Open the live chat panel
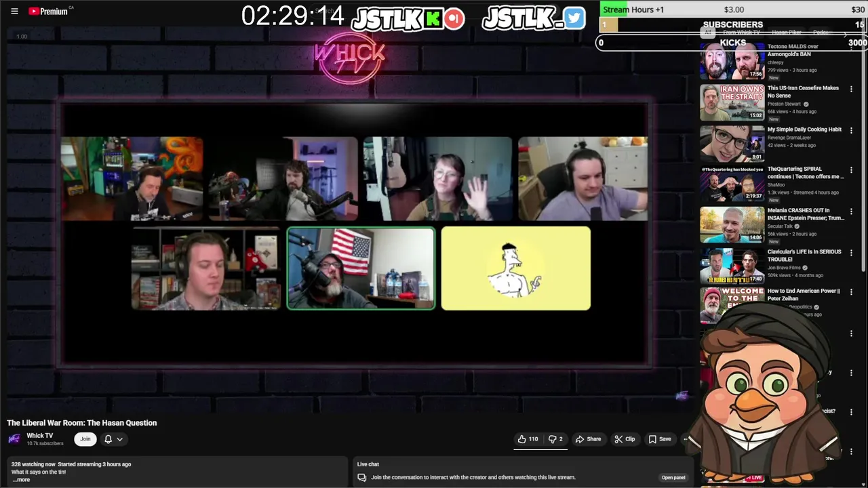 pyautogui.click(x=673, y=478)
